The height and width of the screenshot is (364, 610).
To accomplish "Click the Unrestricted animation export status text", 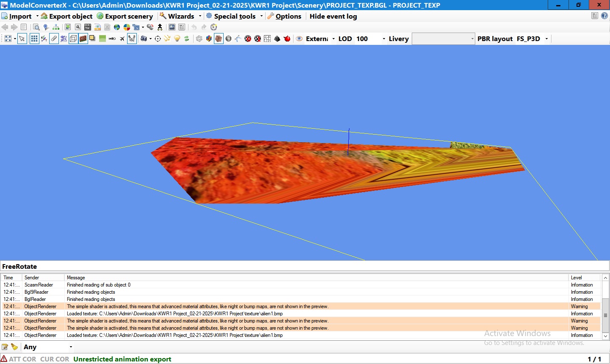I will [x=122, y=359].
